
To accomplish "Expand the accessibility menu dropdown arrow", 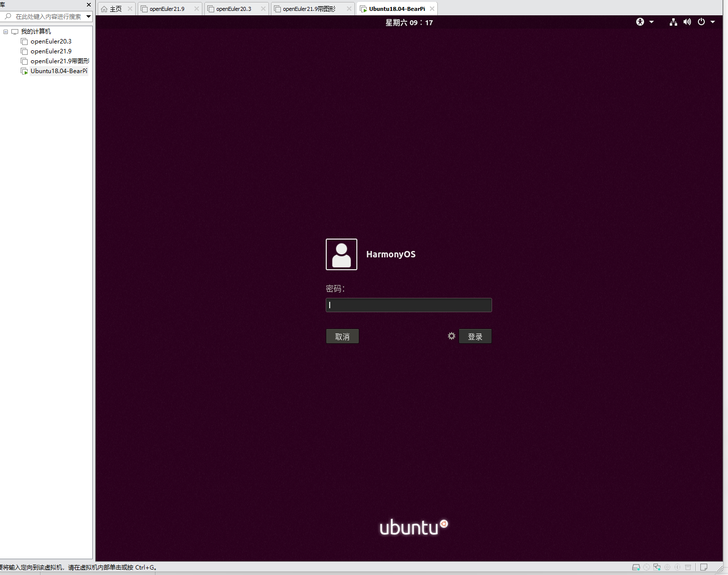I will tap(651, 22).
